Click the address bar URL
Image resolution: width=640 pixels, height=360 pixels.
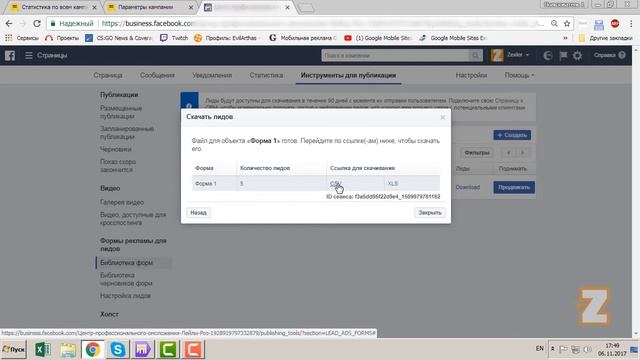coord(322,24)
